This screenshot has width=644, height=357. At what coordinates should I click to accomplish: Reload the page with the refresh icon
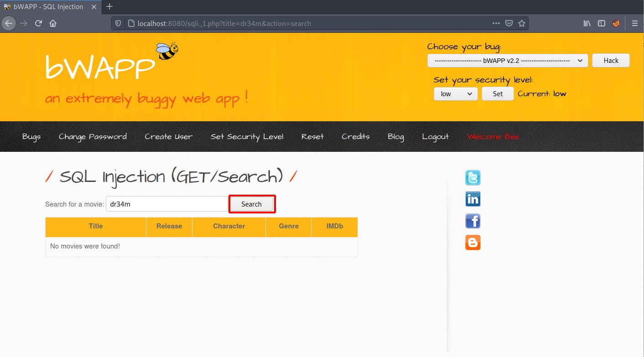[x=38, y=23]
